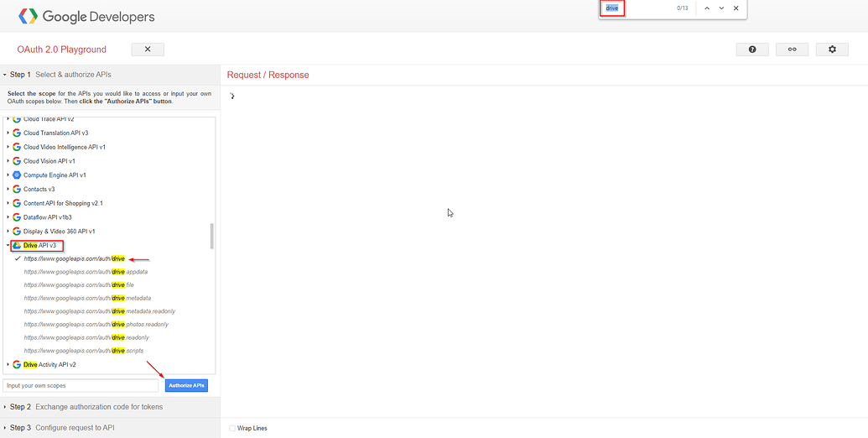Screen dimensions: 868x438
Task: Open OAuth 2.0 configuration gear settings
Action: pyautogui.click(x=832, y=50)
